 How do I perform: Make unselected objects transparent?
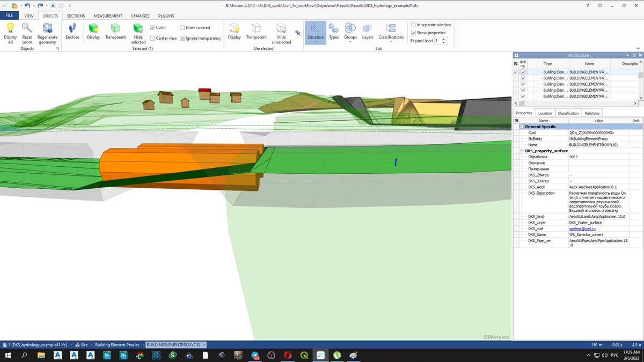coord(257,32)
